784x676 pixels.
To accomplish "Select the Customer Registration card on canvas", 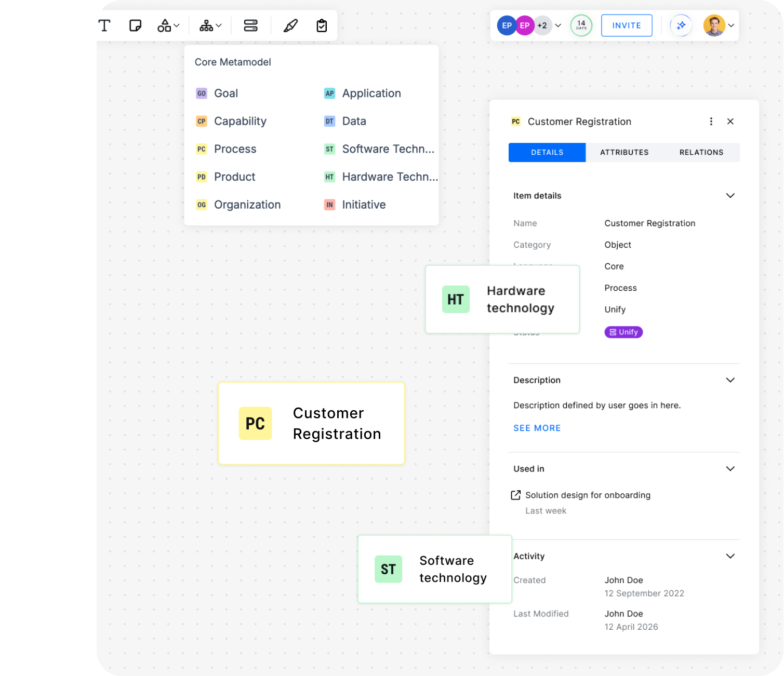I will point(312,424).
